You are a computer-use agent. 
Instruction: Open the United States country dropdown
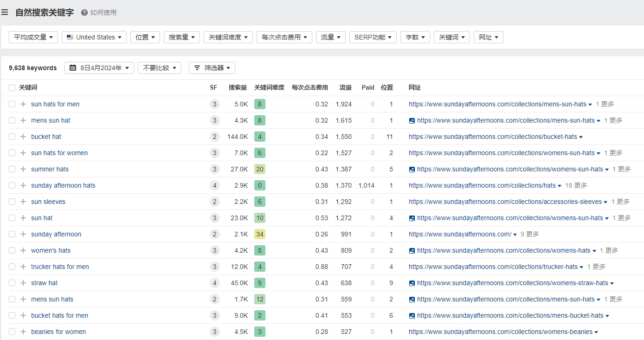tap(94, 37)
